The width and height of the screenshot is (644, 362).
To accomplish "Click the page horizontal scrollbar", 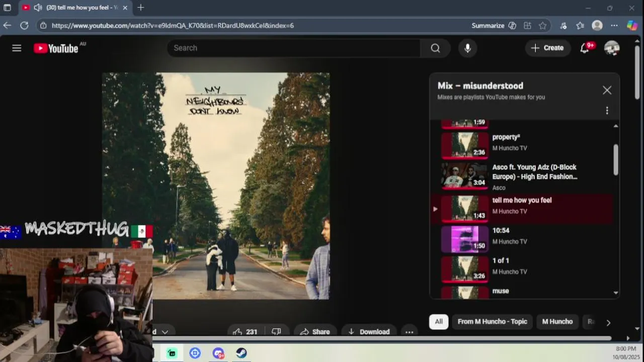I will point(382,338).
